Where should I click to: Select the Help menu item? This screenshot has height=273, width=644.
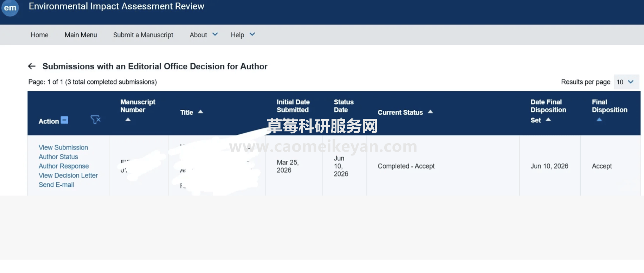click(x=237, y=35)
